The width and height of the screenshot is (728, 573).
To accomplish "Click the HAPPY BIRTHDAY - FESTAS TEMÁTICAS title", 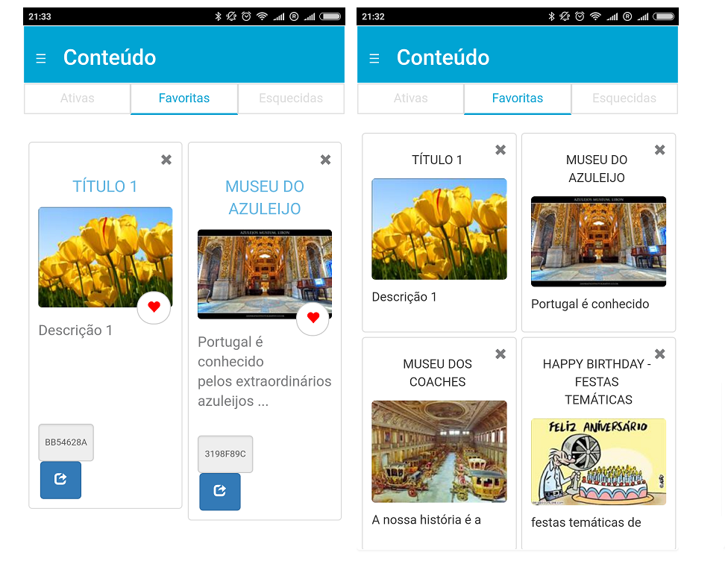I will 597,382.
